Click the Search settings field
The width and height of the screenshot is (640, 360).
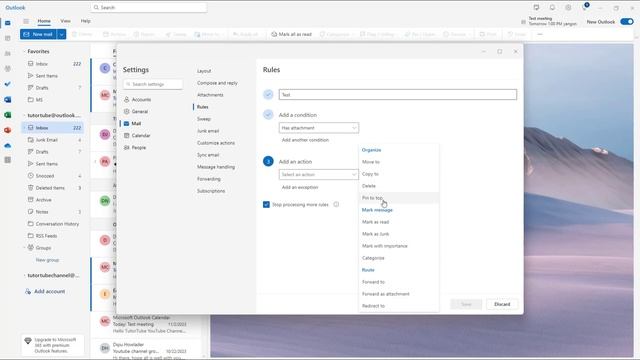[153, 84]
